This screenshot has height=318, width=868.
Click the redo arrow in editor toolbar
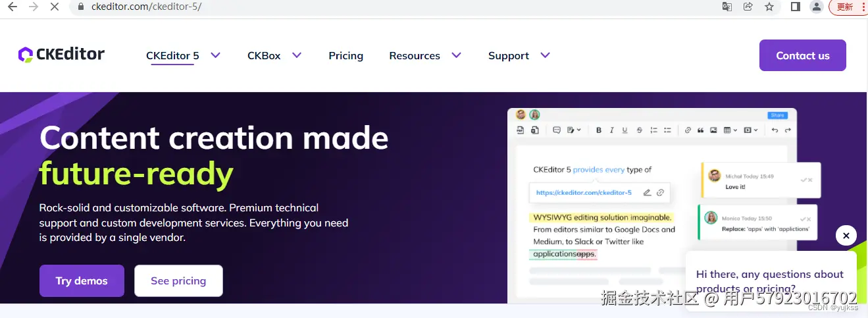pyautogui.click(x=788, y=130)
